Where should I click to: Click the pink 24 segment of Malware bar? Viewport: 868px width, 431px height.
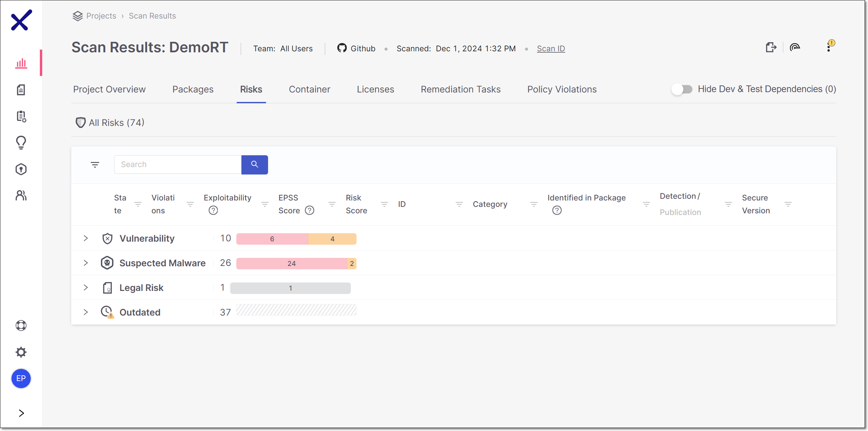click(292, 263)
